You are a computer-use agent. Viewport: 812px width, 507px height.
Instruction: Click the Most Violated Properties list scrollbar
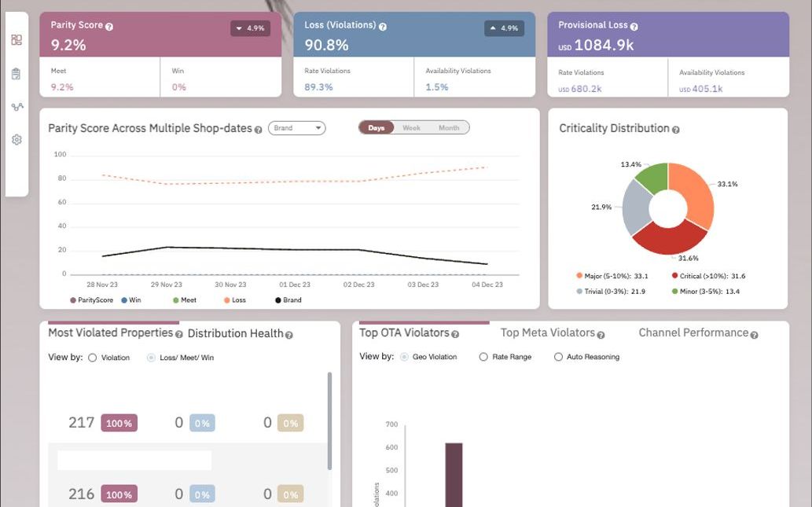[329, 421]
